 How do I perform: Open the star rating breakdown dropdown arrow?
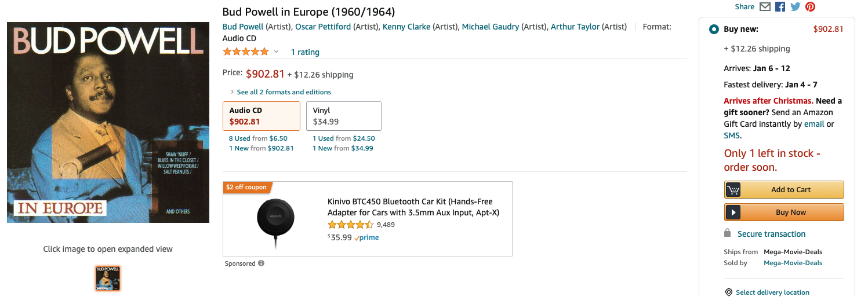point(277,52)
